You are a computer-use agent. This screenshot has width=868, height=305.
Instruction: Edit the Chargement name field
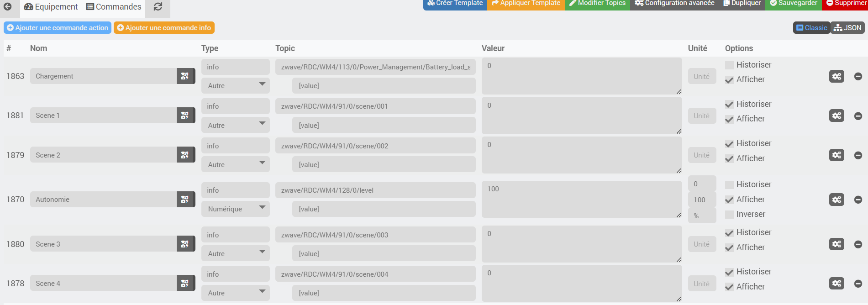(104, 76)
